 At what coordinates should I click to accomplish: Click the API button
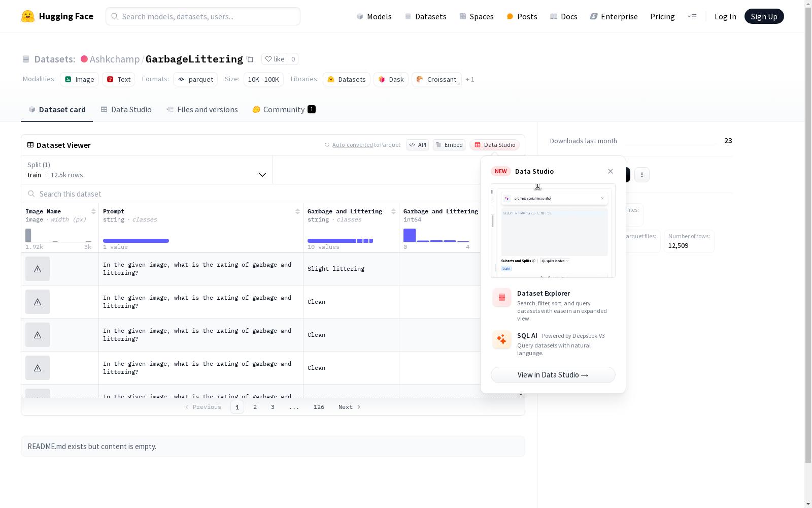pos(418,145)
